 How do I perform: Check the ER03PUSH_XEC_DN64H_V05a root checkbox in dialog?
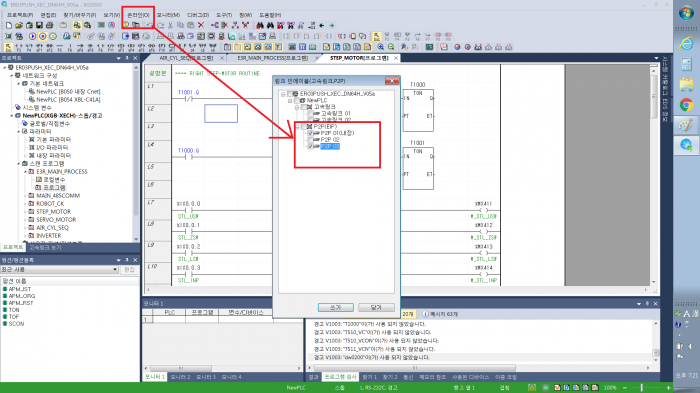point(290,94)
